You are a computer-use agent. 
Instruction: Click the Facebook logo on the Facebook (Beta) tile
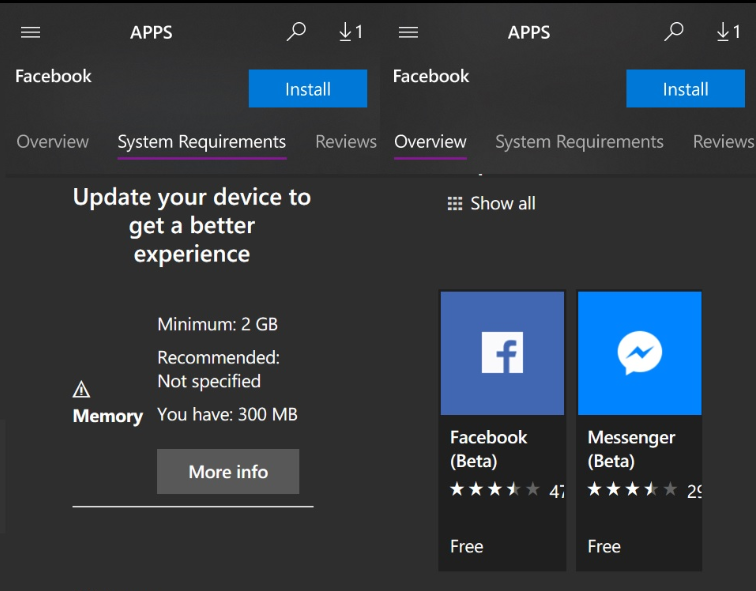[502, 353]
